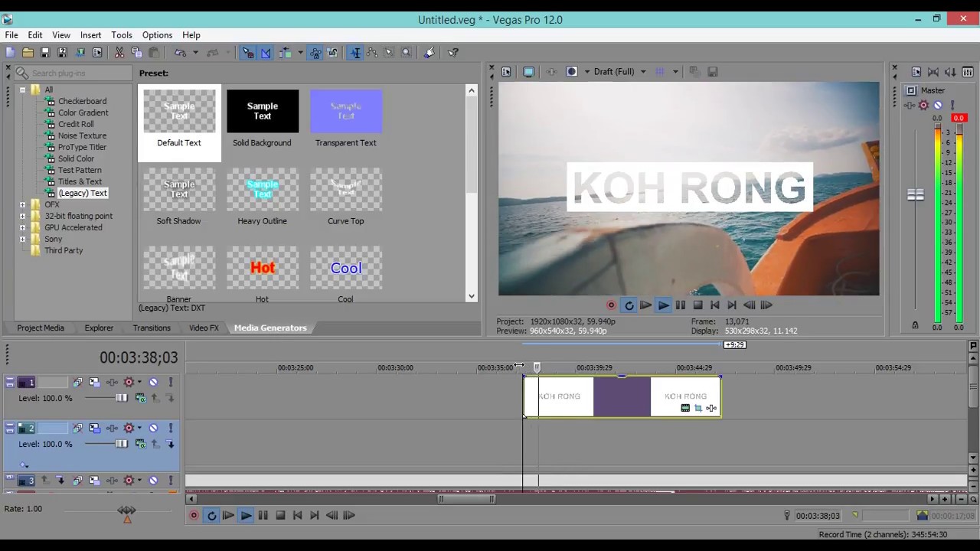Open project using the folder icon
Viewport: 980px width, 551px height.
(x=28, y=53)
